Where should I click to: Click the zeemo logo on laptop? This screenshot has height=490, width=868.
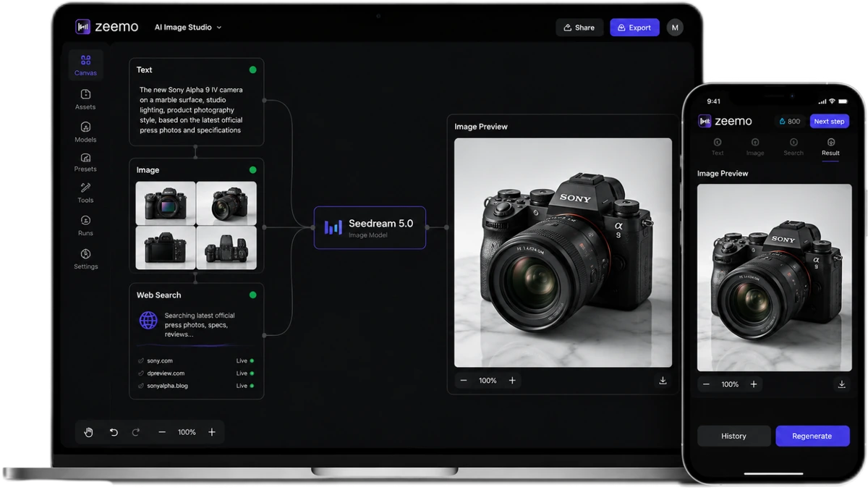106,27
